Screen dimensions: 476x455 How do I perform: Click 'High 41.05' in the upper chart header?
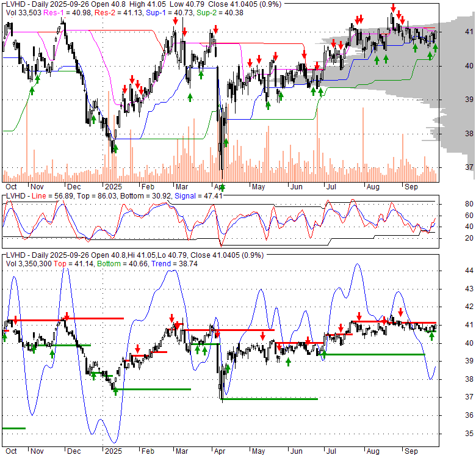(147, 4)
